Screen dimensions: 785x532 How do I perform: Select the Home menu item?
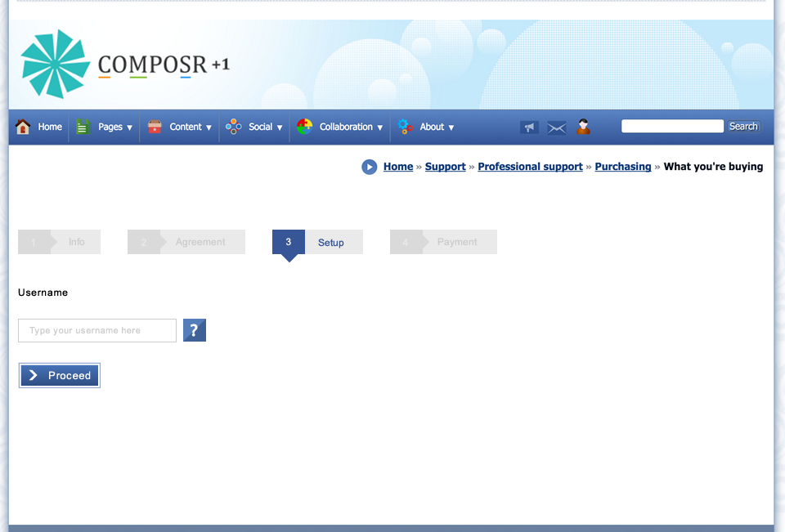pos(50,127)
